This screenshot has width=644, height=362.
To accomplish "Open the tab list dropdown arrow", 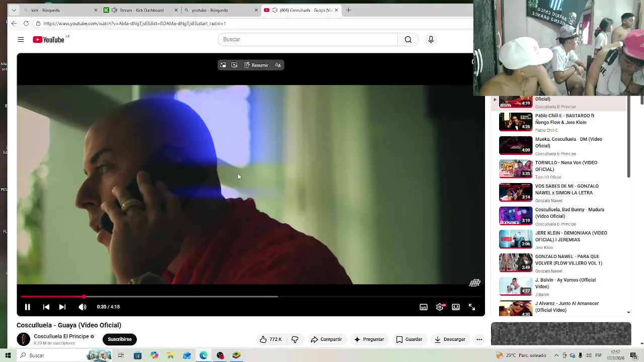I will [14, 10].
